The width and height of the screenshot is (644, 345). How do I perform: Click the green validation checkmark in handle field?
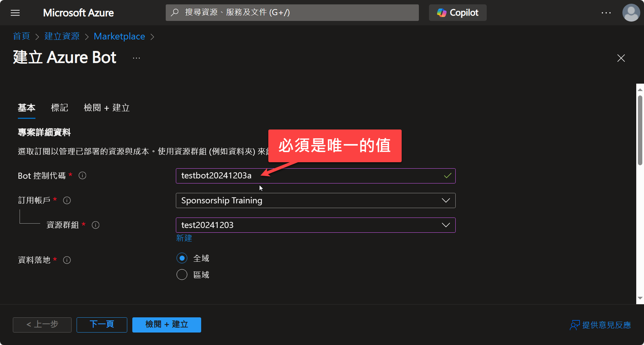448,176
